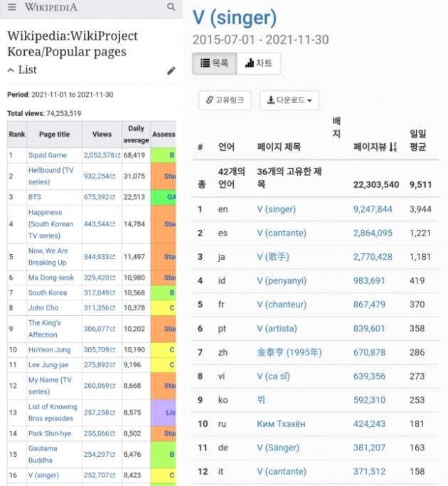Click the 932,254 views link for Hellbound
This screenshot has width=448, height=486.
tap(100, 176)
